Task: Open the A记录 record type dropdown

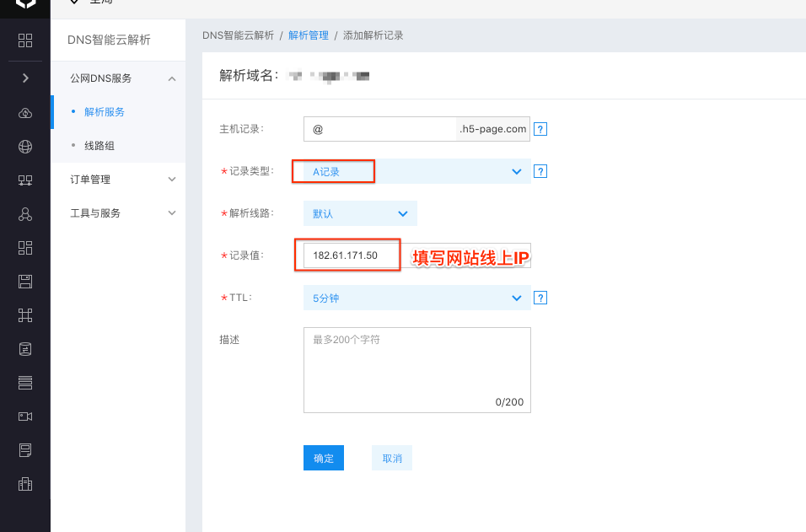Action: pyautogui.click(x=416, y=171)
